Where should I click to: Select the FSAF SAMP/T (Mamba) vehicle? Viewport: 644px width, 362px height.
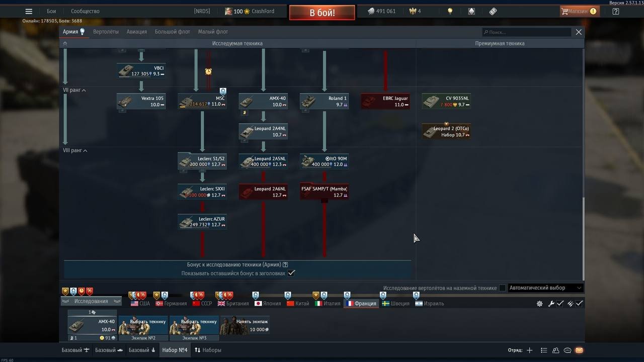tap(325, 192)
